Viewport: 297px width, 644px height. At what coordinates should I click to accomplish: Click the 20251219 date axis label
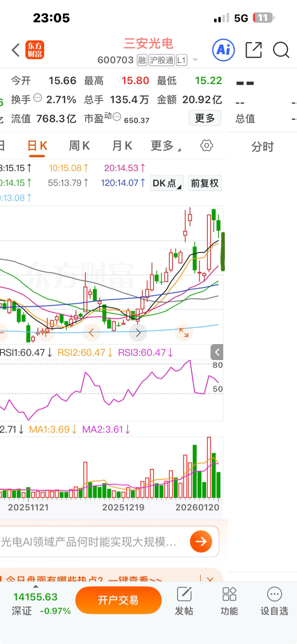[123, 507]
